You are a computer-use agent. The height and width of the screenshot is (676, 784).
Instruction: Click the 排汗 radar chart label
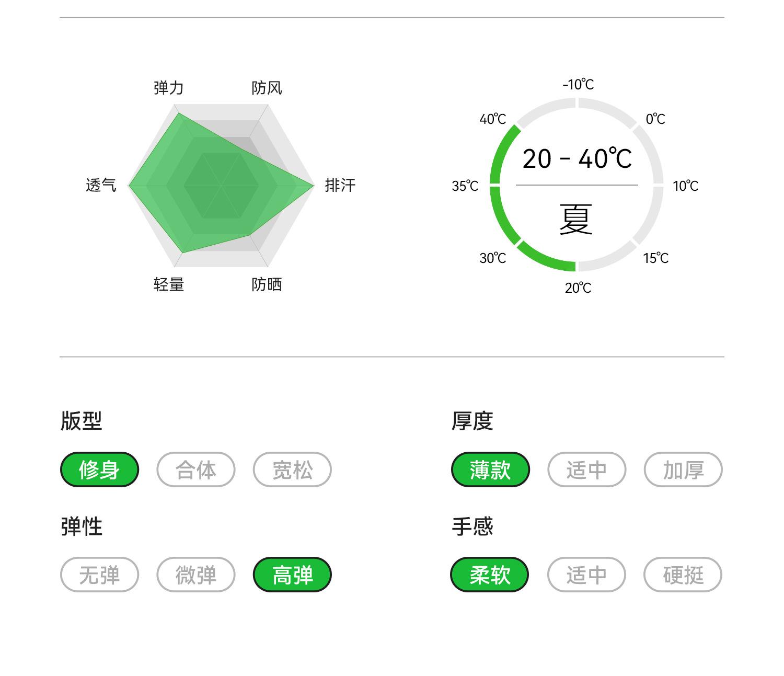coord(340,185)
